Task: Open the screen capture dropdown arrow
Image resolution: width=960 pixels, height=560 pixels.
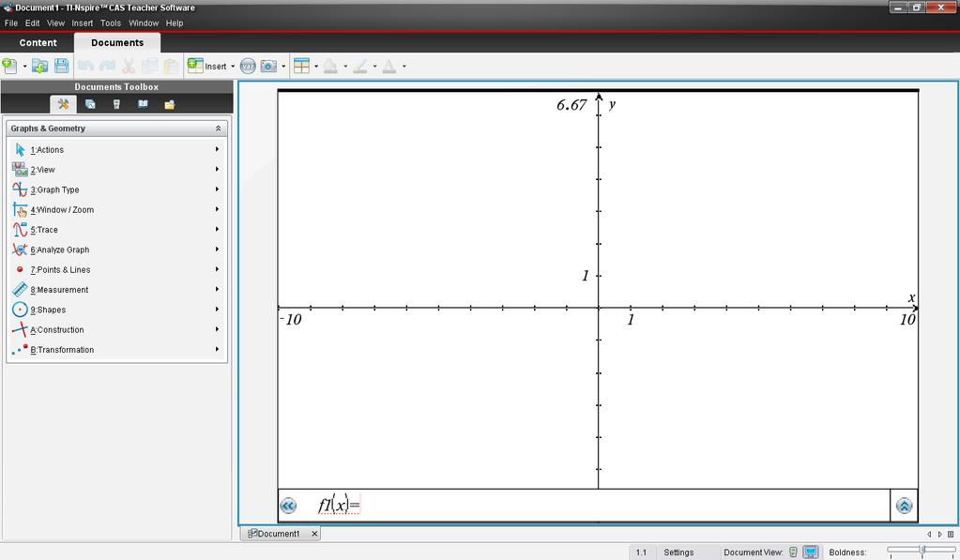Action: (x=283, y=66)
